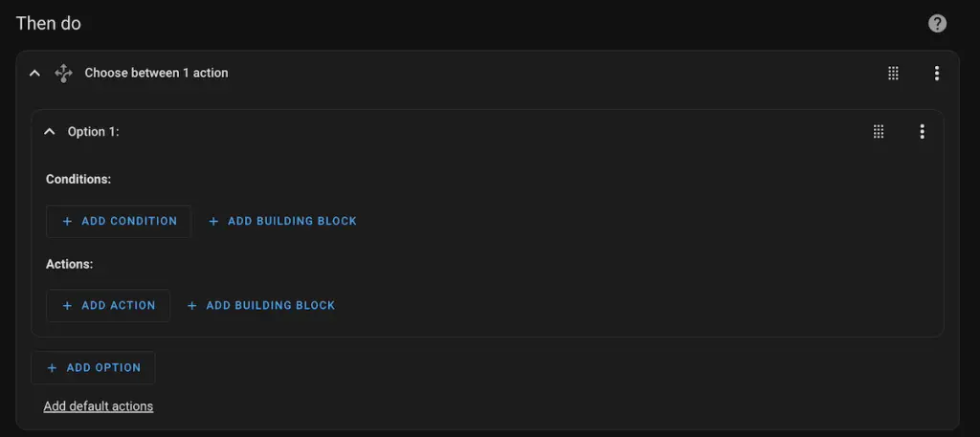Follow the Add default actions link

tap(98, 406)
